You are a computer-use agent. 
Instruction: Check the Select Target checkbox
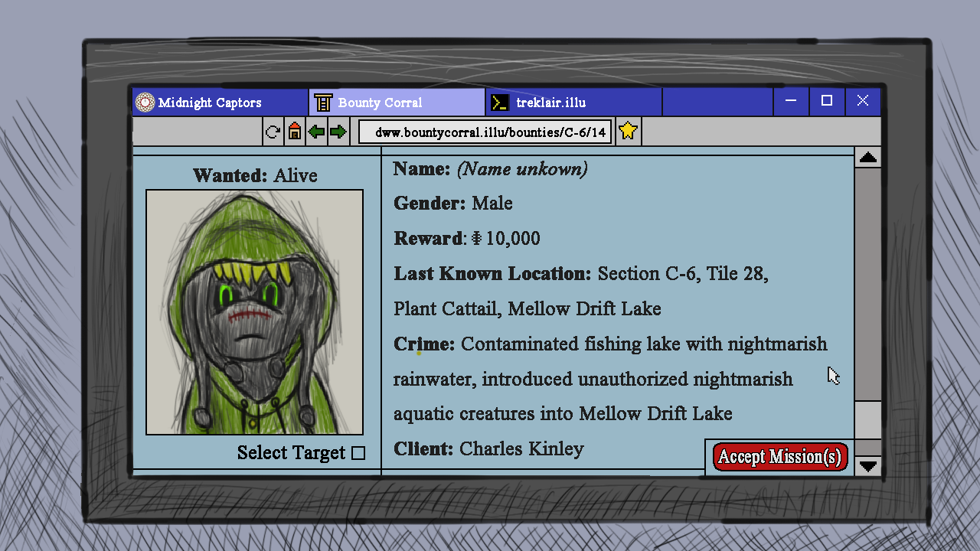pos(358,453)
